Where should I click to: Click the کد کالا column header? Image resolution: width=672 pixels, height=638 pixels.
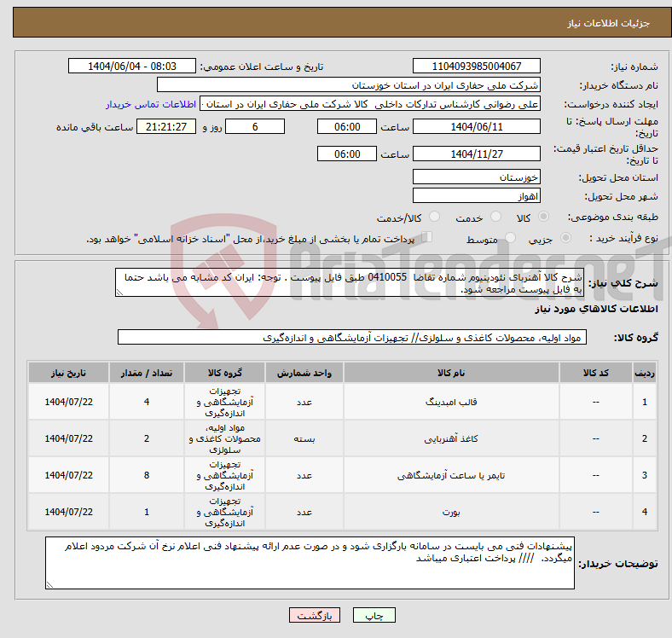tap(596, 373)
